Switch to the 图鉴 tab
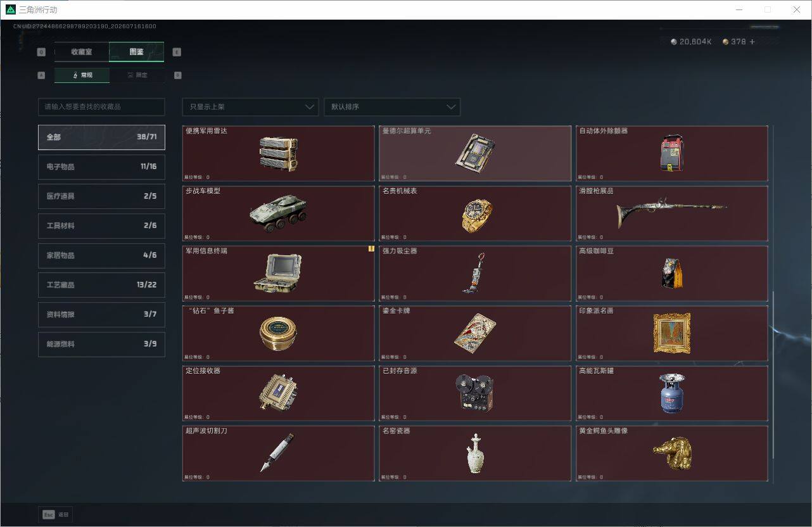Screen dimensions: 812x527 coord(137,52)
